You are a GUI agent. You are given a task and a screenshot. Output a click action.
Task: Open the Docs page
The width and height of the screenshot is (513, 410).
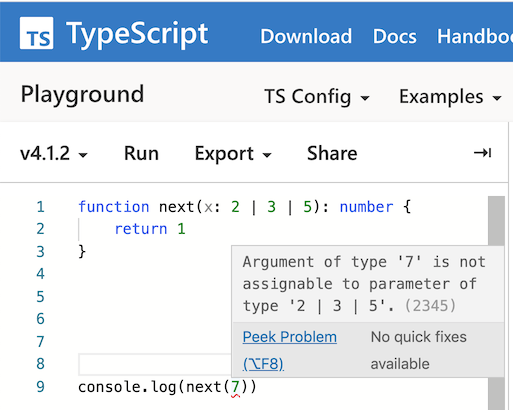pyautogui.click(x=395, y=36)
